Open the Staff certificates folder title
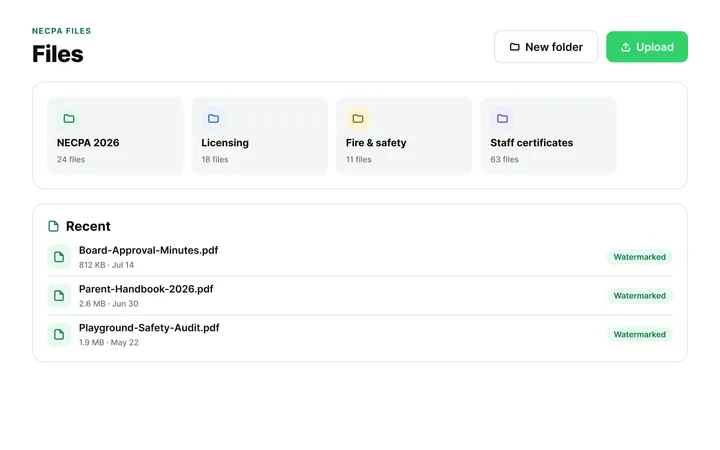Image resolution: width=720 pixels, height=450 pixels. click(532, 143)
